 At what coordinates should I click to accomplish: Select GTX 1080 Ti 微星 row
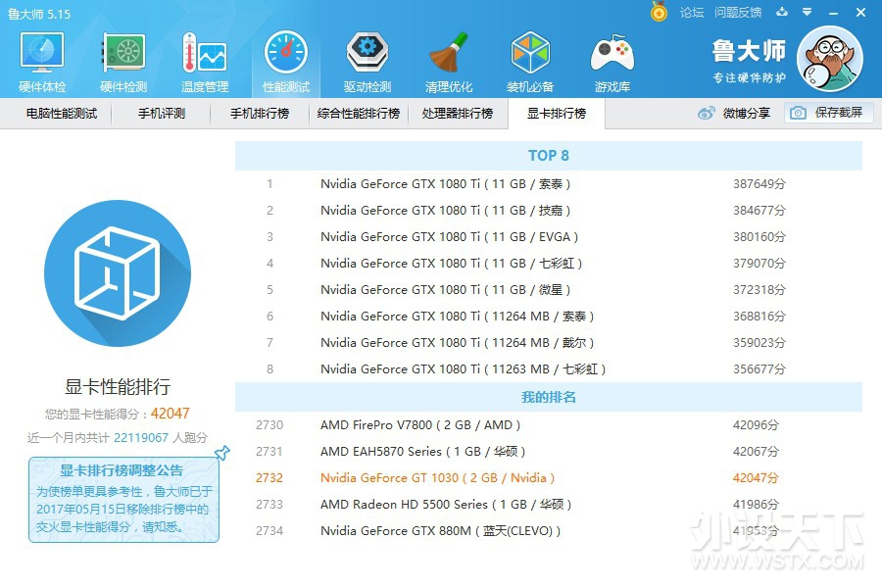click(549, 290)
